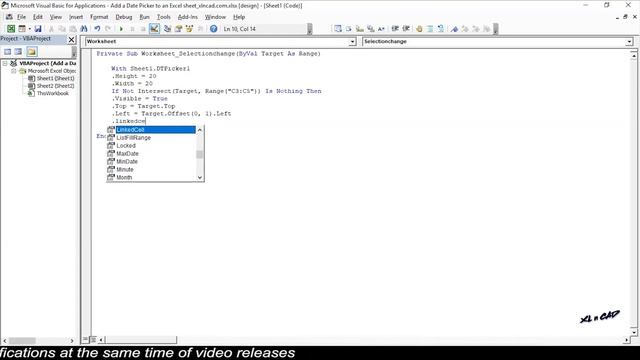This screenshot has width=640, height=360.
Task: Click the Quick Info icon
Action: coord(360,29)
